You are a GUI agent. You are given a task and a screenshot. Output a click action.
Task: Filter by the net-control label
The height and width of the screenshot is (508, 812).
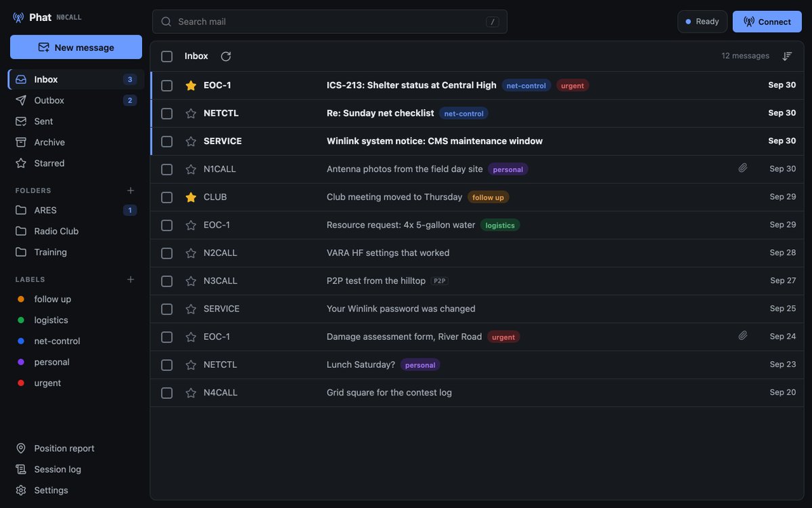tap(76, 341)
